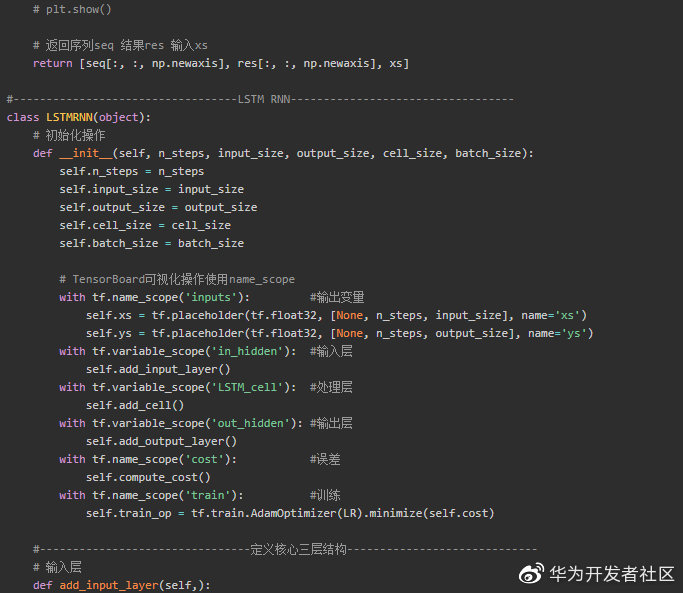Click the return statement with np.newaxis
This screenshot has width=683, height=593.
[221, 64]
